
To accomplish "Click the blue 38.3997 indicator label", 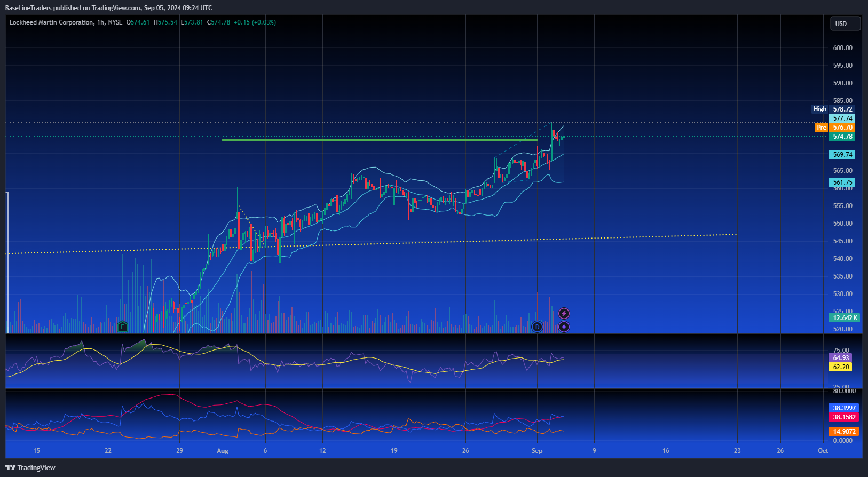I will (844, 408).
